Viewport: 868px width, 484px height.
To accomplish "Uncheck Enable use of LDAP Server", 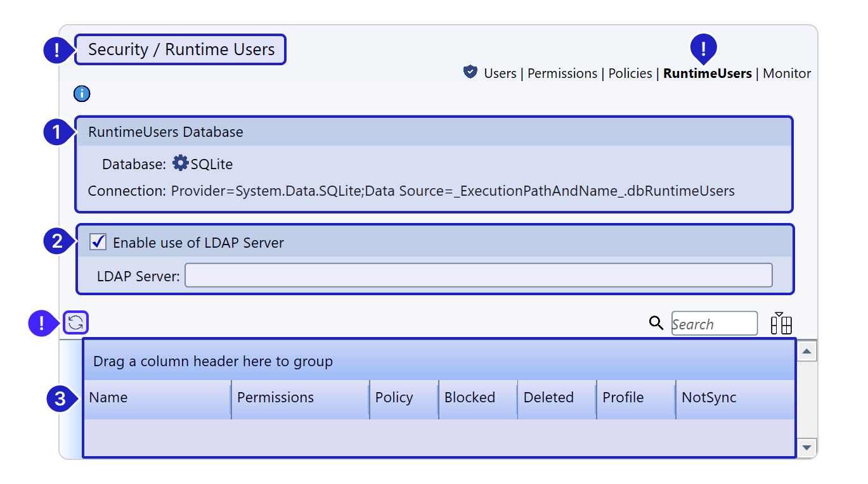I will 98,242.
